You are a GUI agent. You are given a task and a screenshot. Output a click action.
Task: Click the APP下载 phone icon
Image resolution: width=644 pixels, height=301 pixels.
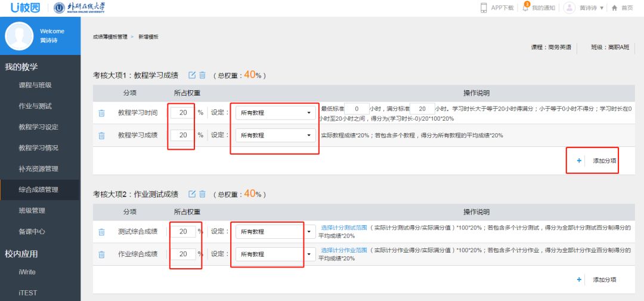484,8
